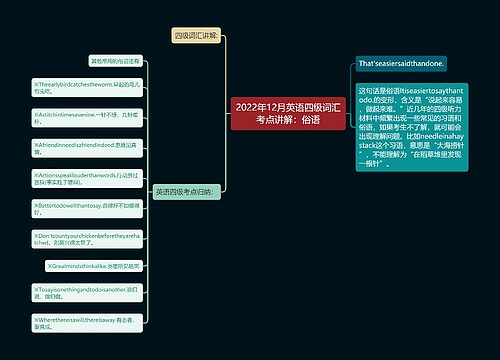Image resolution: width=500 pixels, height=360 pixels.
Task: Click the Astitchintimesavesnine proverb node
Action: click(87, 118)
